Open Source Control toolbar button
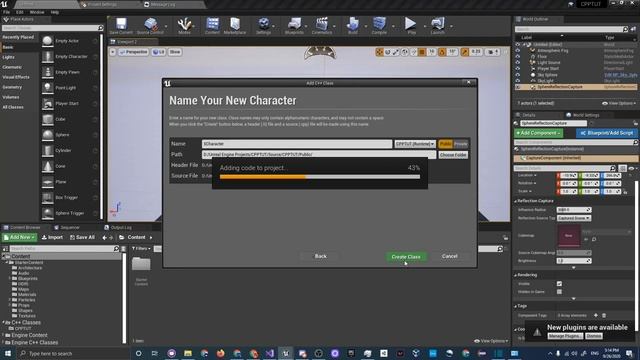The height and width of the screenshot is (360, 640). (150, 26)
